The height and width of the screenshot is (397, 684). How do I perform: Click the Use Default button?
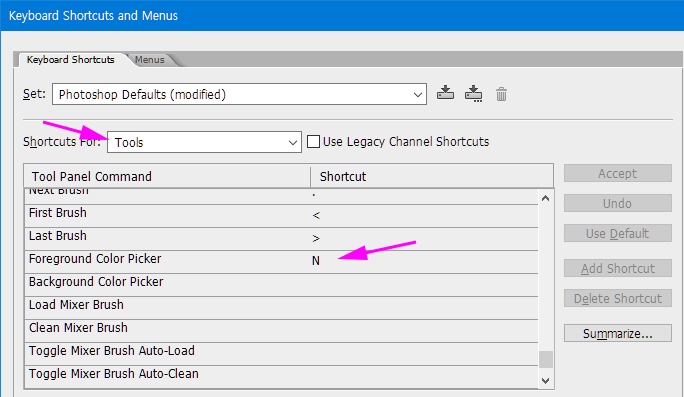coord(617,233)
